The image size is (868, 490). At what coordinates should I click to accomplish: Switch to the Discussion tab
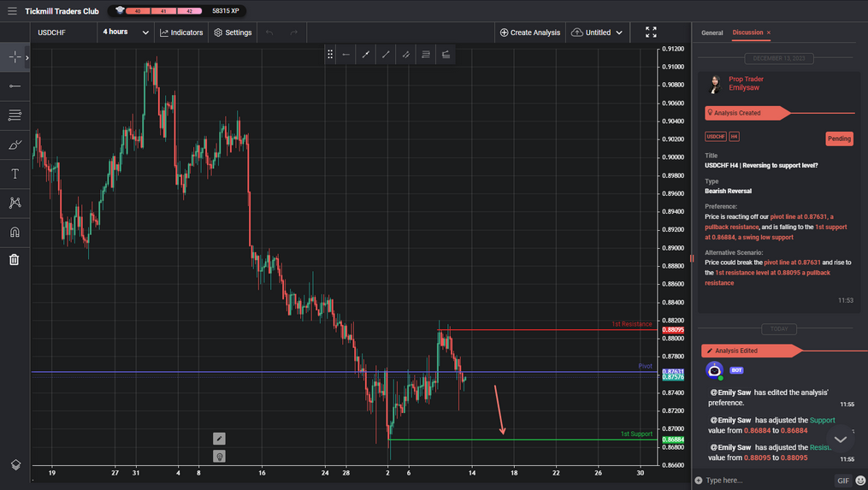coord(747,32)
